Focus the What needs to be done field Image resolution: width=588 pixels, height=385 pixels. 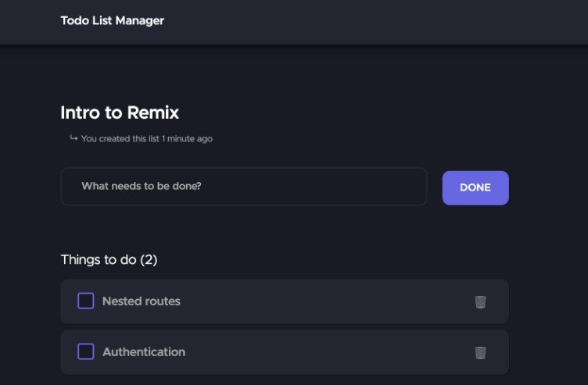(244, 186)
